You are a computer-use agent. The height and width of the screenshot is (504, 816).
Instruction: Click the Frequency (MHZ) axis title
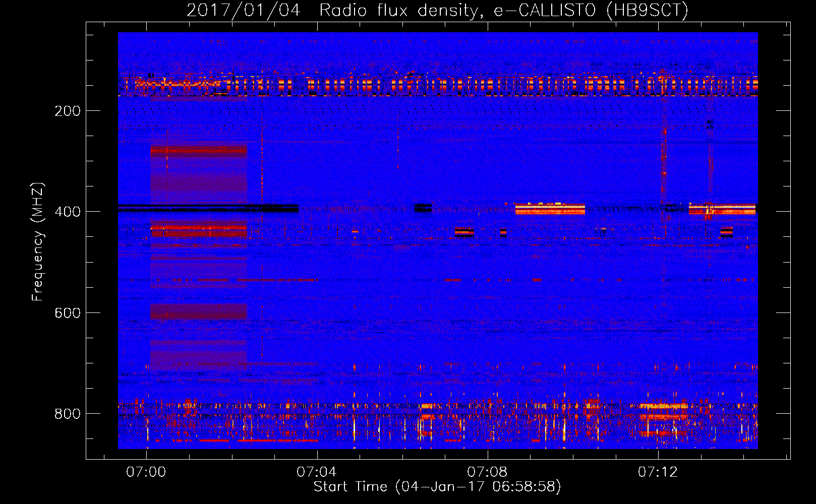coord(38,242)
